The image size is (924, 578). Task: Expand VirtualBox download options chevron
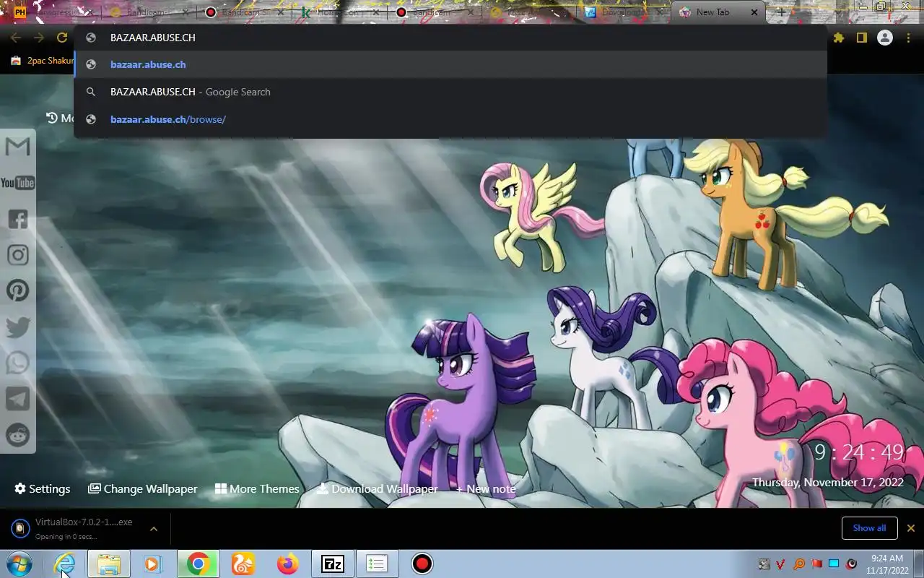click(x=154, y=529)
